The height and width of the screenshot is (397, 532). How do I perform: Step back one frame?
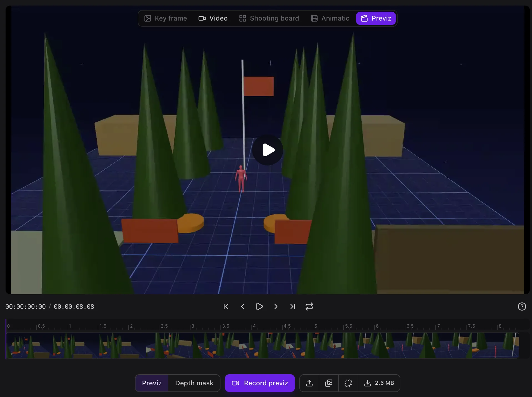[x=243, y=306]
